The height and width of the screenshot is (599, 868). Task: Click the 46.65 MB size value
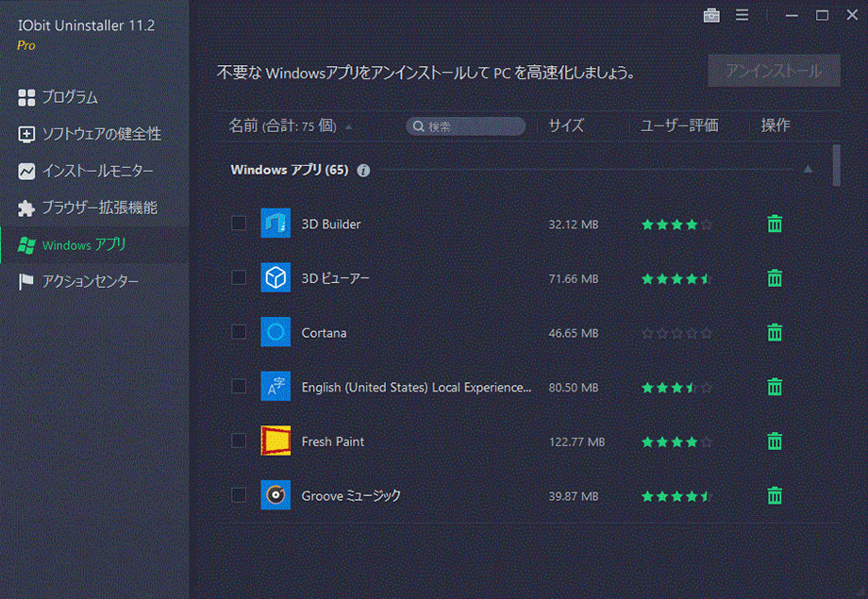(574, 333)
